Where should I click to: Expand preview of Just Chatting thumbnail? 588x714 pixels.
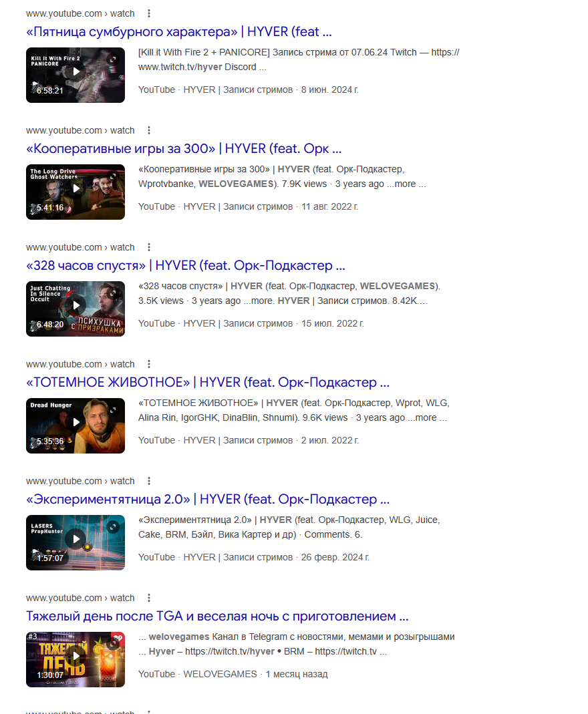click(112, 293)
